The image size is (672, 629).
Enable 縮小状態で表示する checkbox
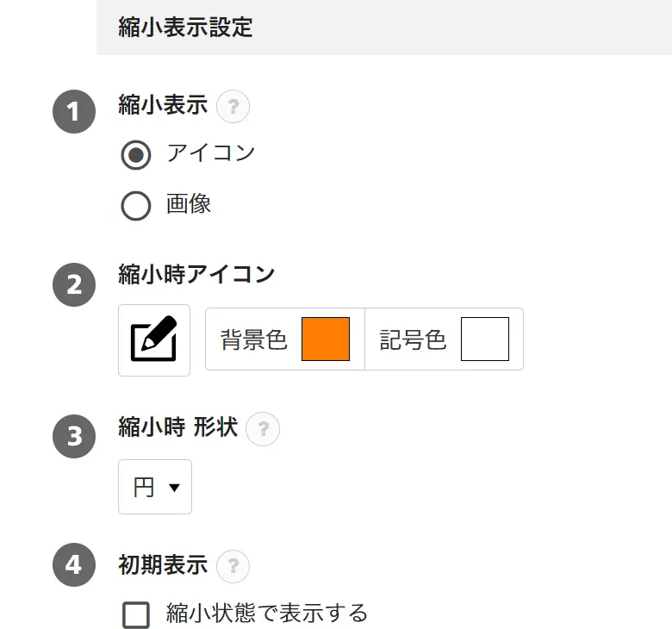[x=136, y=614]
